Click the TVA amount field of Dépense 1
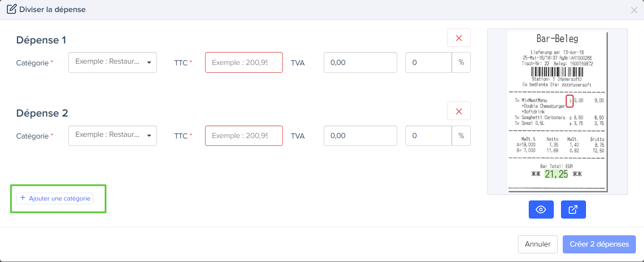The width and height of the screenshot is (644, 262). (x=360, y=62)
